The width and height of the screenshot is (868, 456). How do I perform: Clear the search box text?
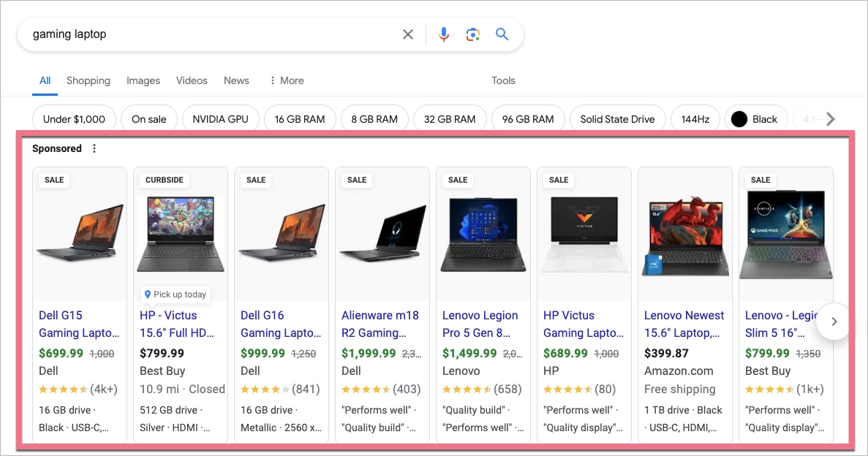pos(408,34)
